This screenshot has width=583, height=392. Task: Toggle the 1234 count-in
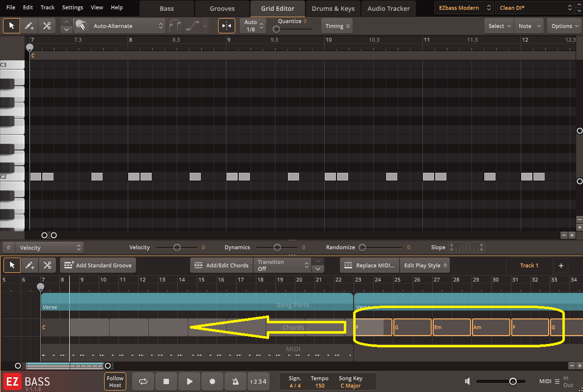pyautogui.click(x=258, y=382)
